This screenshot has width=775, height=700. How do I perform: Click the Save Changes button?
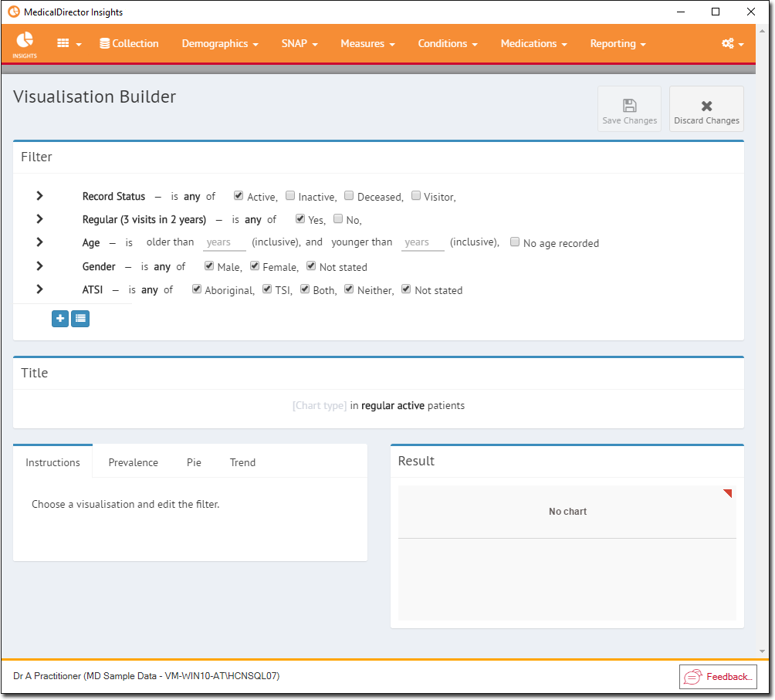629,109
